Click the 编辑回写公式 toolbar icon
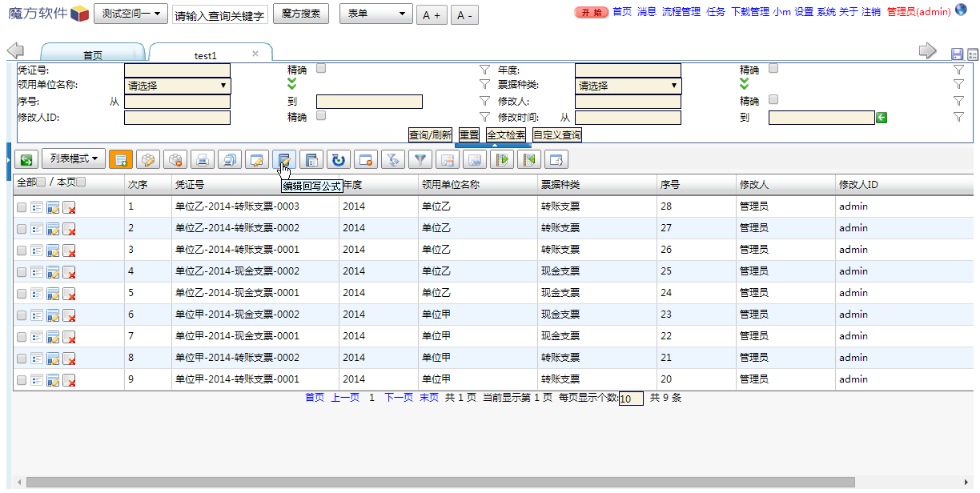Screen dimensions: 980x493 [284, 159]
